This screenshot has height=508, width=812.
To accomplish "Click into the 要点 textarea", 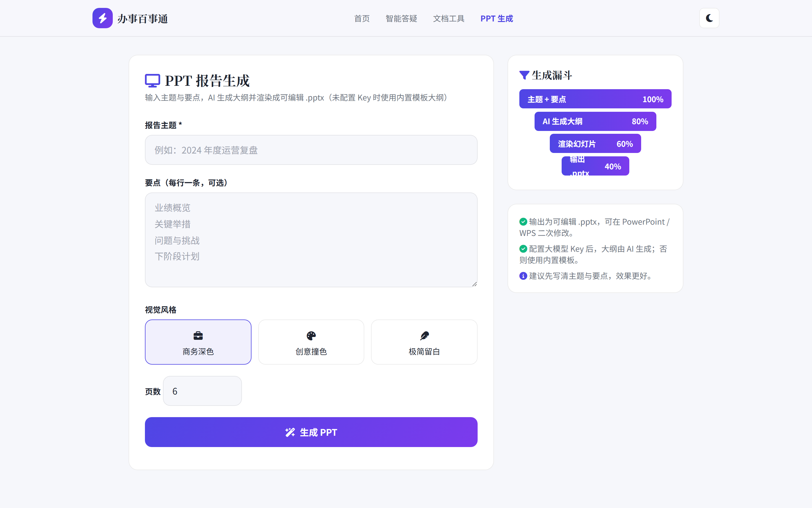I will pyautogui.click(x=311, y=240).
